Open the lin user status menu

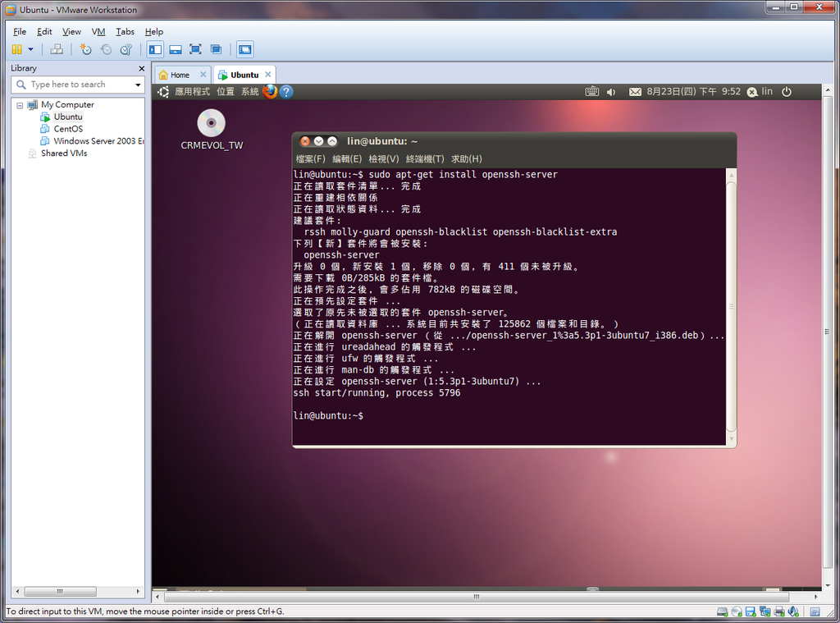click(760, 92)
